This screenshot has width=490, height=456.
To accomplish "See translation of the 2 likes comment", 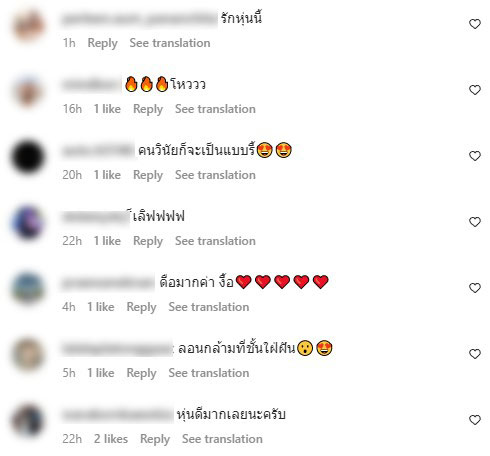I will point(222,439).
